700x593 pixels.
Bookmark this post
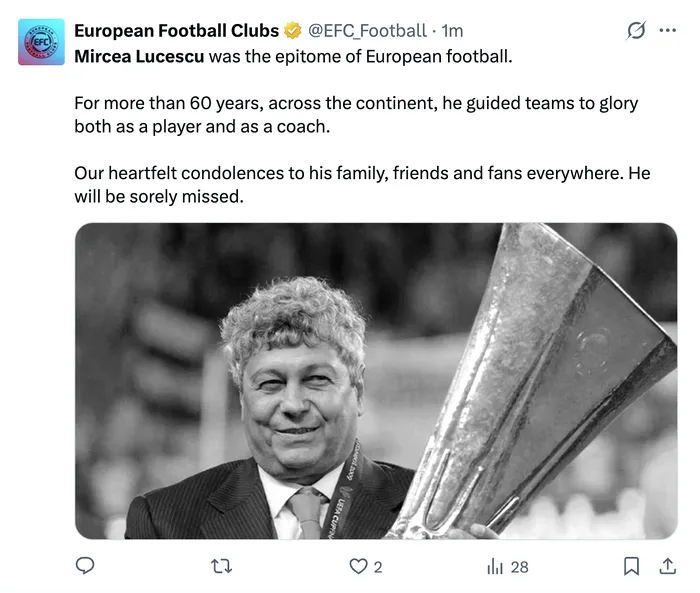point(631,566)
